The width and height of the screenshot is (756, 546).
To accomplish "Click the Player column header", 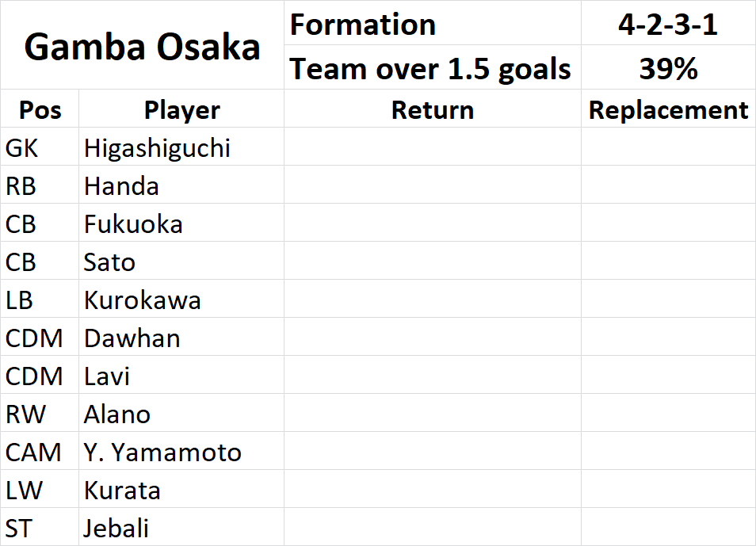I will [181, 109].
